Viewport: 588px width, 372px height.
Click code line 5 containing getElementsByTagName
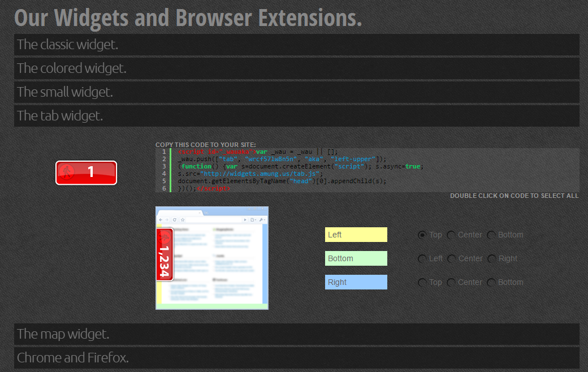pos(282,181)
